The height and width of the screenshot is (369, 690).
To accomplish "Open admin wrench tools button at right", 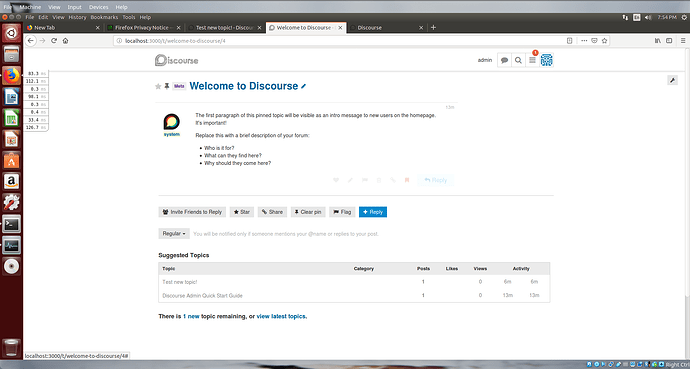I will pos(672,80).
